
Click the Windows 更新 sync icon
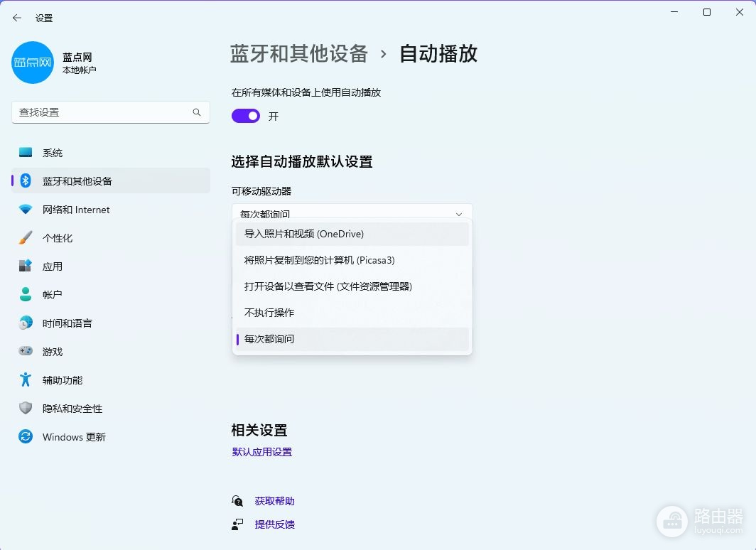(26, 437)
